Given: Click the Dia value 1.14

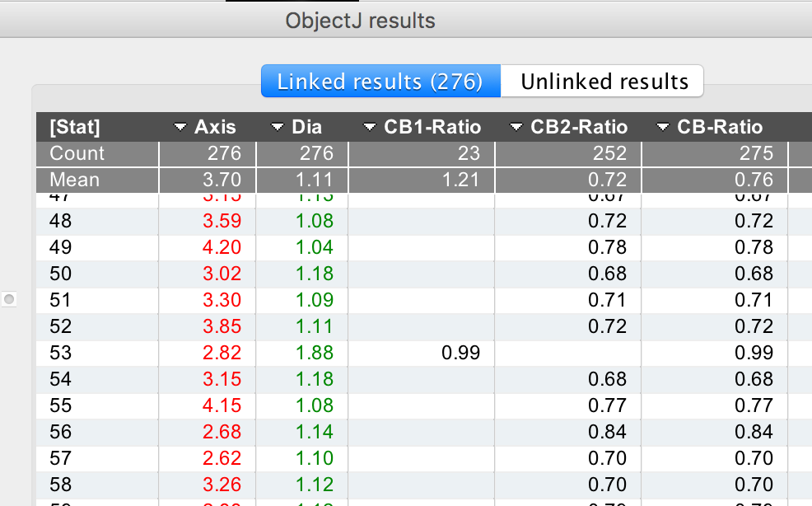Looking at the screenshot, I should coord(315,433).
